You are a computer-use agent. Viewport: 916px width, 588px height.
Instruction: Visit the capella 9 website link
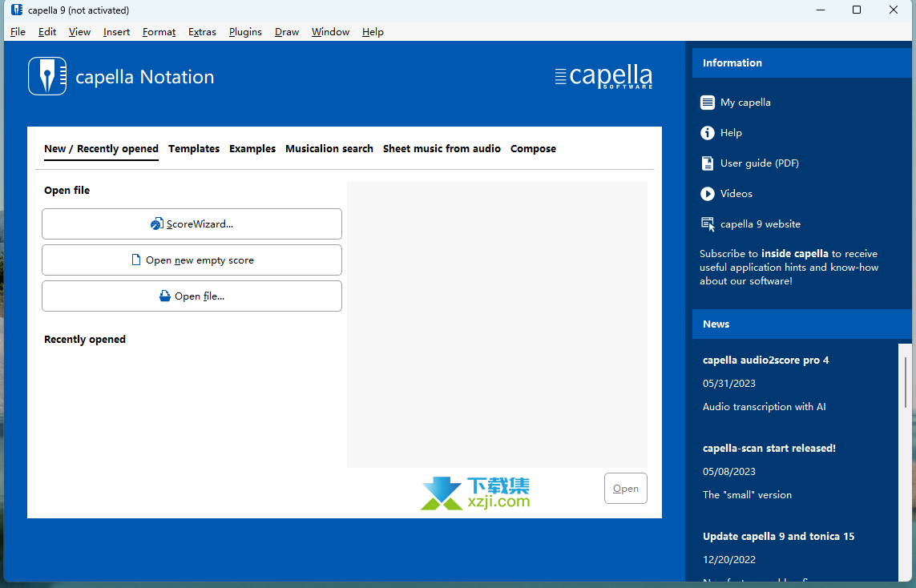[761, 224]
